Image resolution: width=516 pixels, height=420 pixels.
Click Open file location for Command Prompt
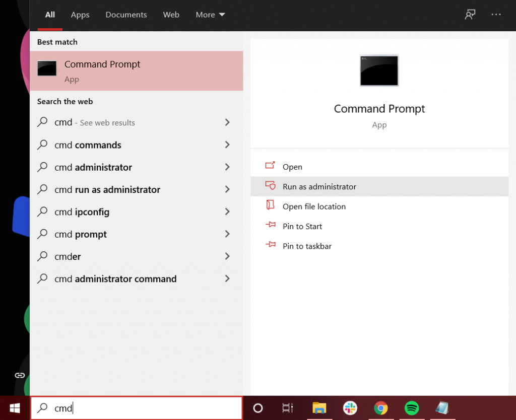[x=314, y=206]
